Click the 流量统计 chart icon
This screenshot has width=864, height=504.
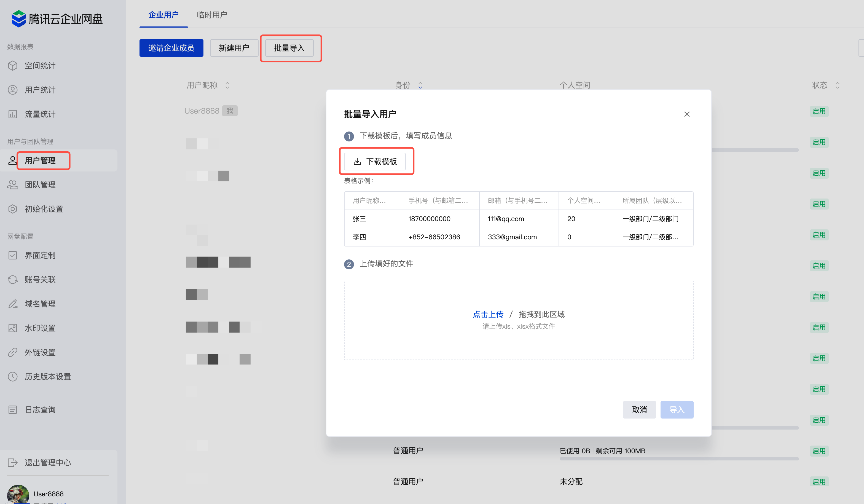[x=13, y=114]
